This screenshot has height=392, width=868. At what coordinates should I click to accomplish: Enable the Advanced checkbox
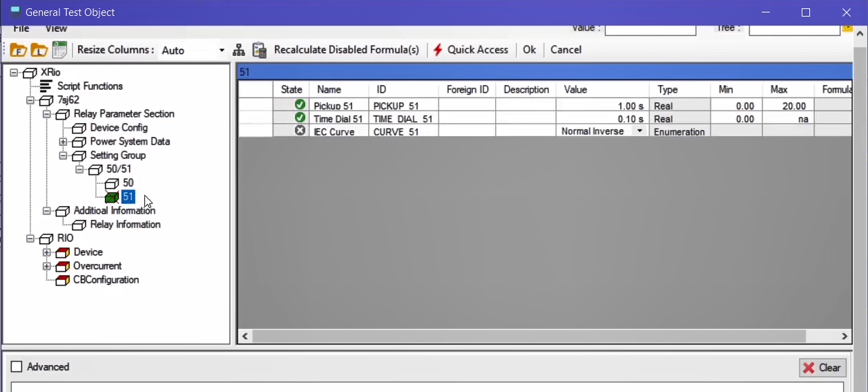(17, 367)
